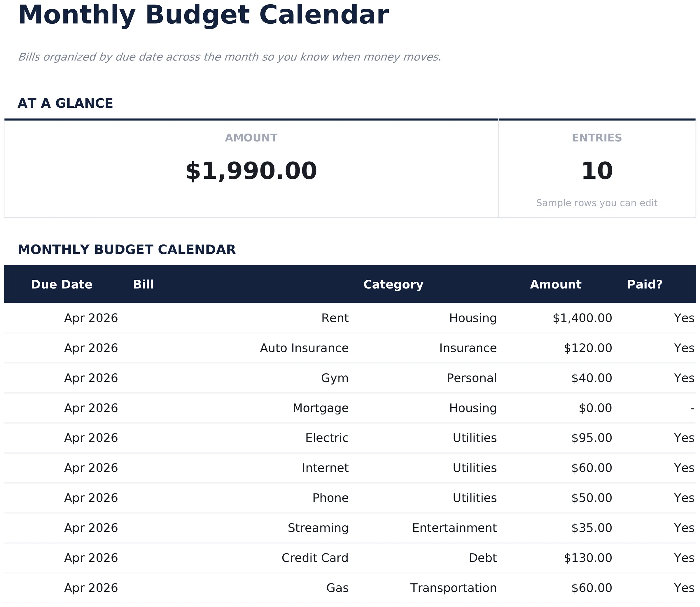Click the Bill column header

(143, 284)
